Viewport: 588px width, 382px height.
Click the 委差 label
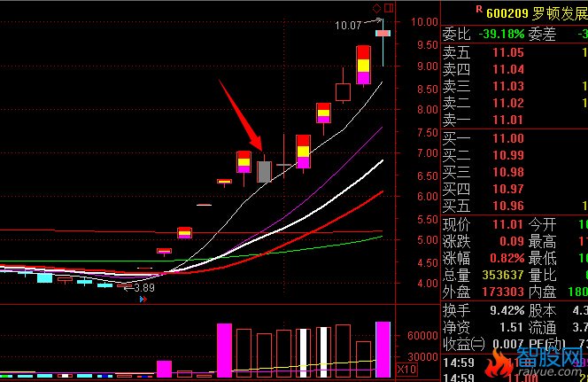(x=542, y=35)
